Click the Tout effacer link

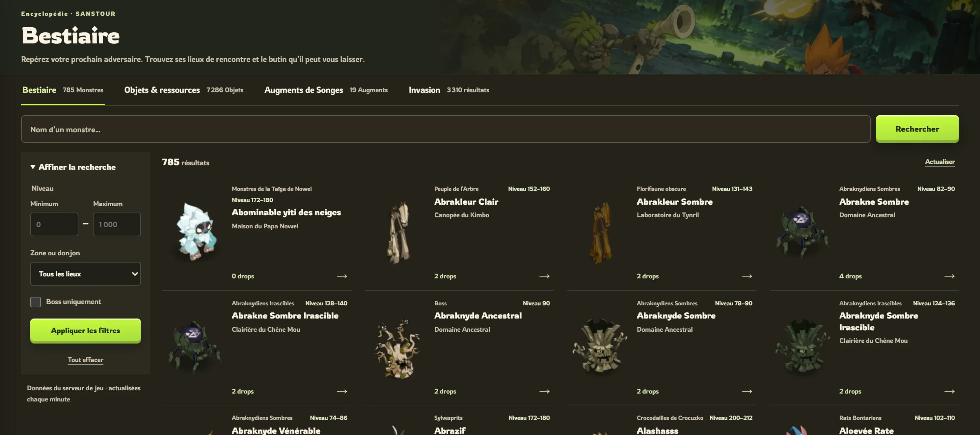point(86,360)
